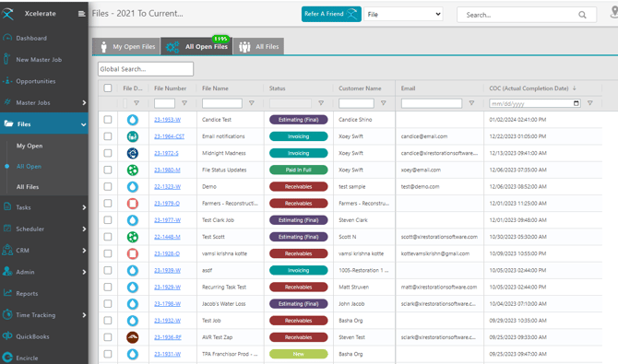The height and width of the screenshot is (364, 618).
Task: Open Customer Name column filter icon
Action: pyautogui.click(x=383, y=103)
